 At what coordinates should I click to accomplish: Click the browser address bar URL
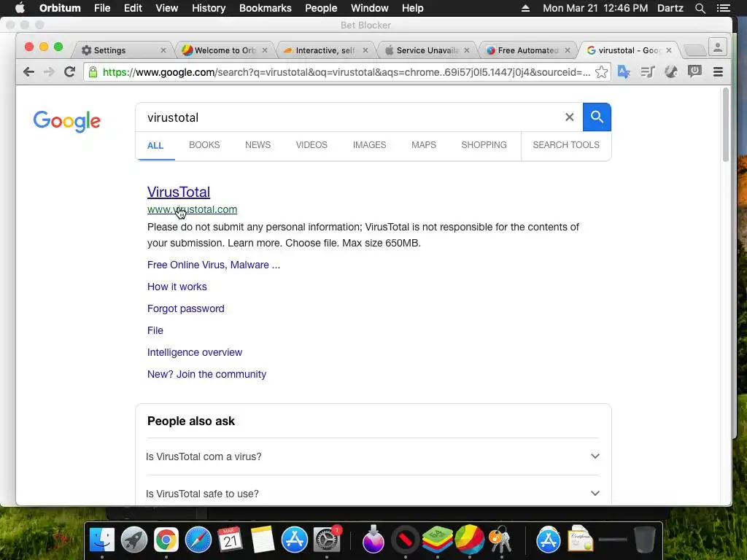pyautogui.click(x=347, y=72)
